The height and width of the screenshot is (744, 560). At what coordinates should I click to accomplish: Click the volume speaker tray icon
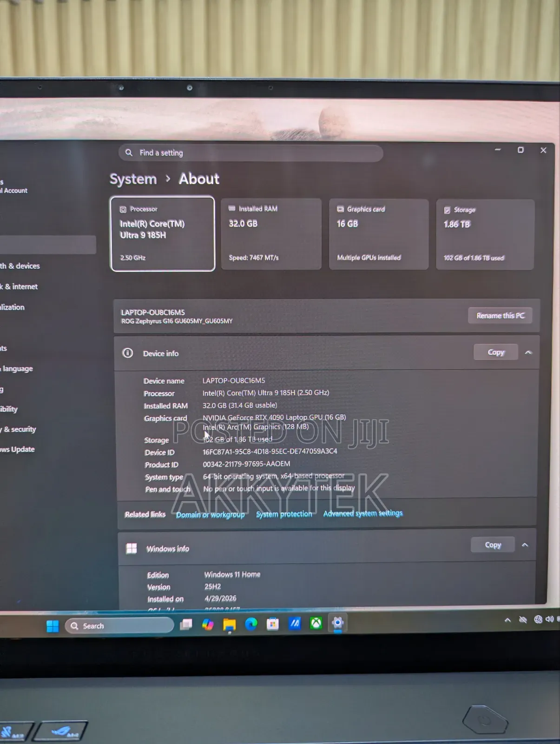pyautogui.click(x=550, y=619)
